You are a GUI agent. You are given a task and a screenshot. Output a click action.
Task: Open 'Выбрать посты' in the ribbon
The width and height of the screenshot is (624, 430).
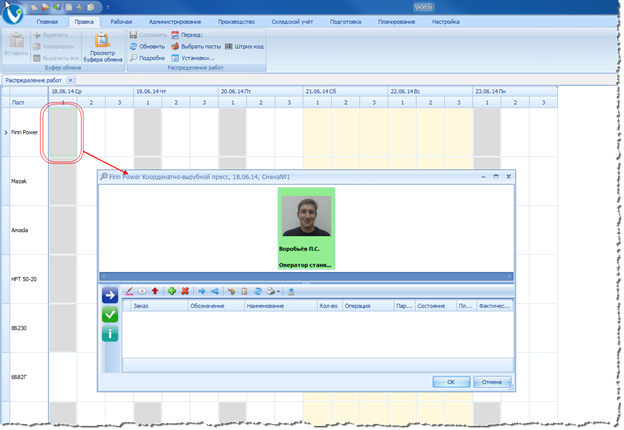point(194,46)
